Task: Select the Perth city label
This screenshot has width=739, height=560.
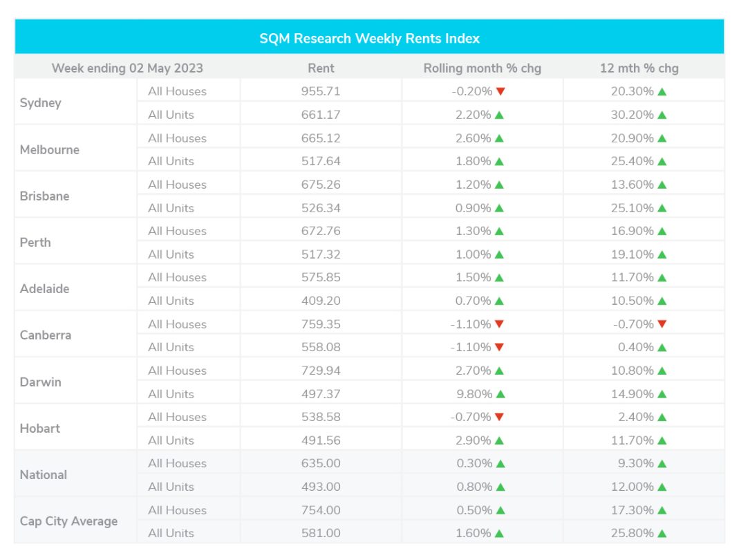Action: coord(35,242)
